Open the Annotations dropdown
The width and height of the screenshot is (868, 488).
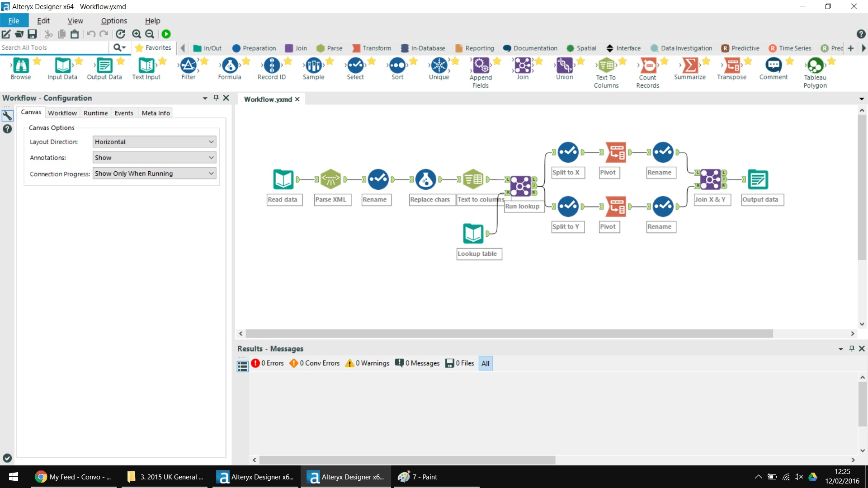pyautogui.click(x=154, y=158)
